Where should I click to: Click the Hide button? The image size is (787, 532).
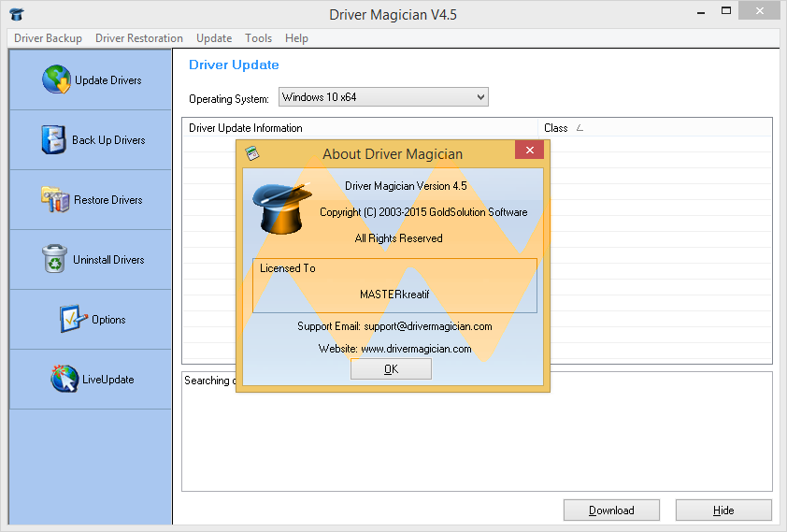click(723, 510)
